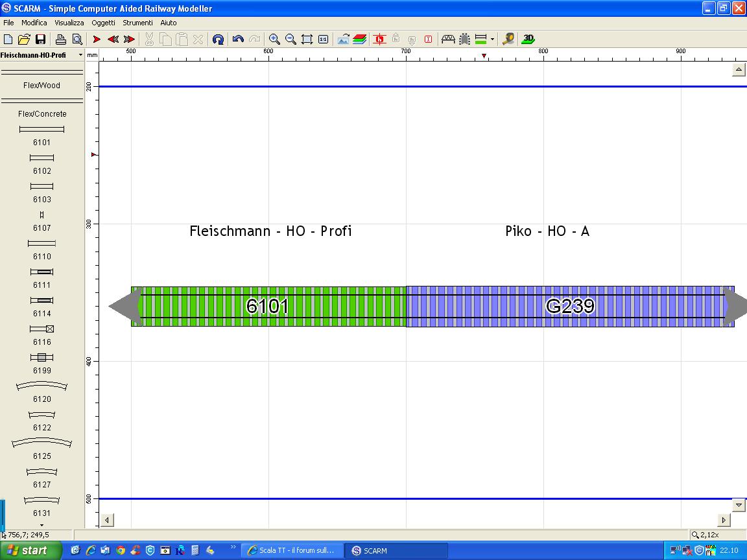Click the red double-left arrow toolbar icon
The image size is (747, 560).
pyautogui.click(x=113, y=40)
